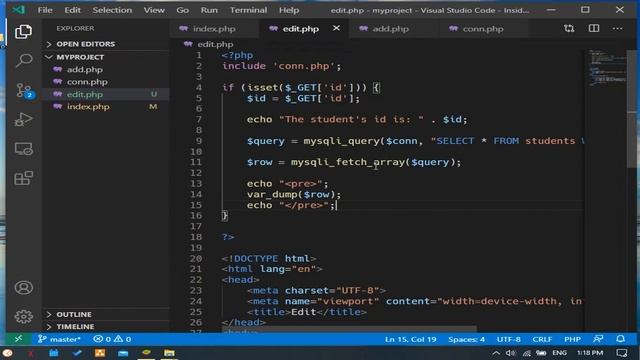Change indentation via Spaces: 4

(466, 339)
